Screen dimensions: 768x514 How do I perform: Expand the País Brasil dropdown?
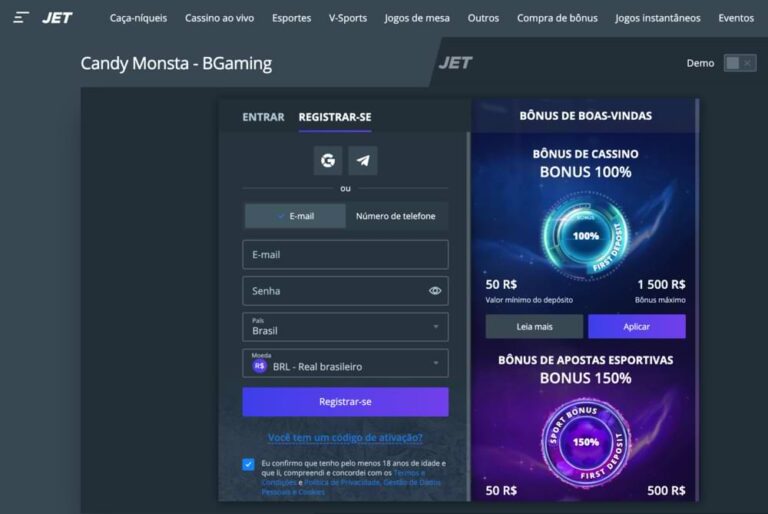[x=345, y=327]
